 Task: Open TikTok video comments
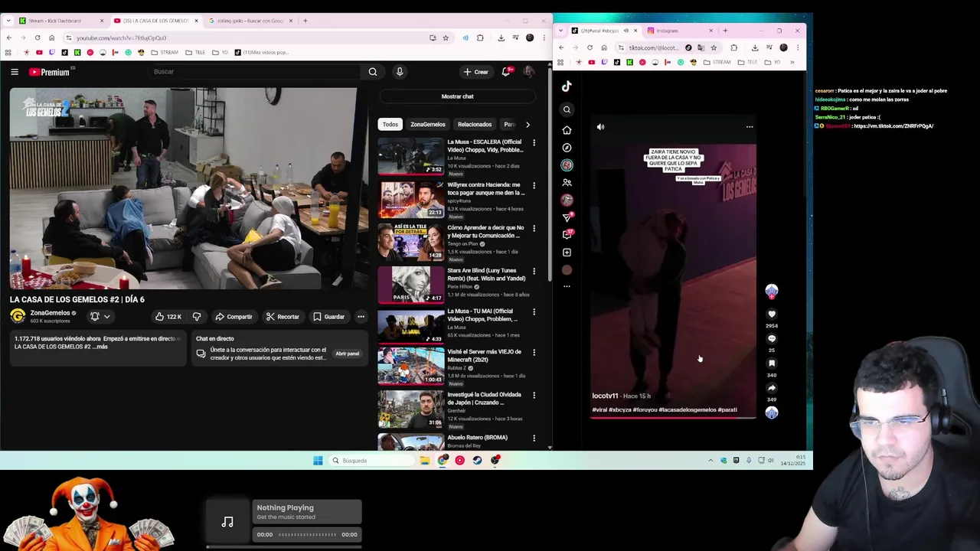pyautogui.click(x=772, y=338)
